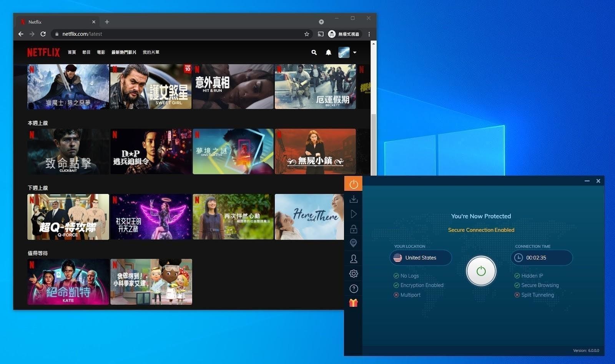The image size is (615, 364).
Task: Go to Netflix 電影 nav item
Action: (x=101, y=52)
